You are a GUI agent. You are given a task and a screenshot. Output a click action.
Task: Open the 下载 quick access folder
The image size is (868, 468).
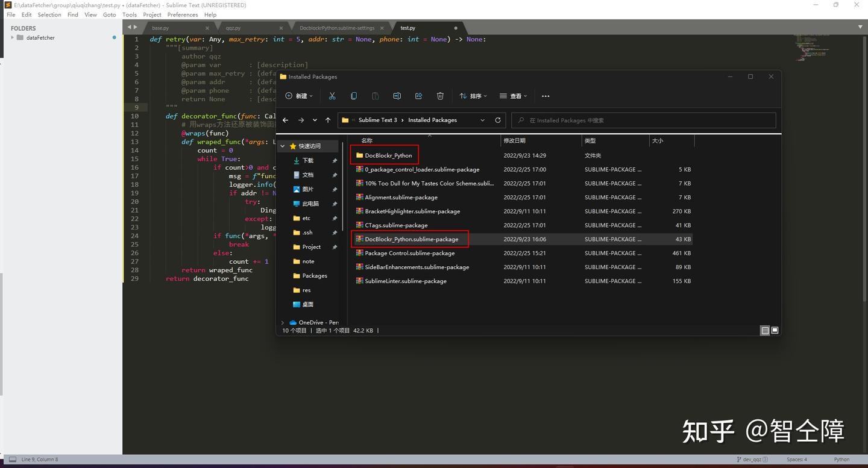pyautogui.click(x=308, y=160)
